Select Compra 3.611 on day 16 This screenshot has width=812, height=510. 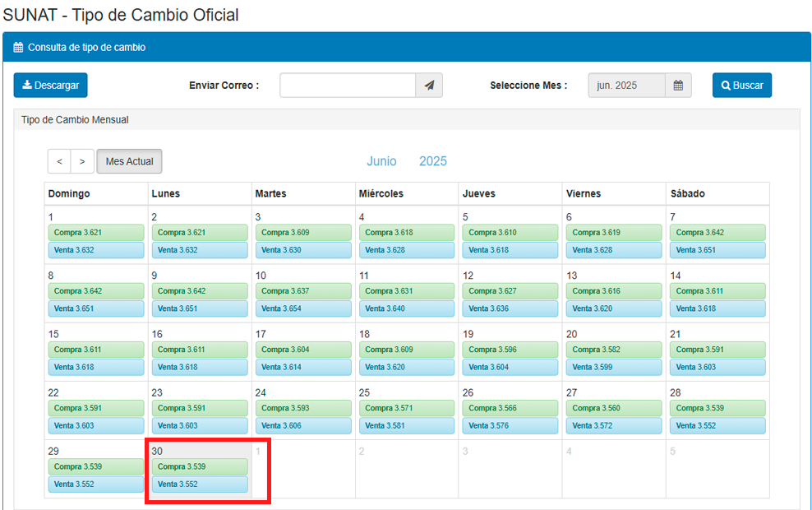[200, 350]
